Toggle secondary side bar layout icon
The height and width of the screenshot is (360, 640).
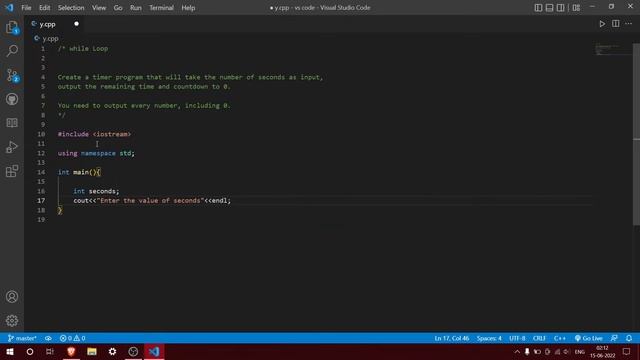point(560,8)
